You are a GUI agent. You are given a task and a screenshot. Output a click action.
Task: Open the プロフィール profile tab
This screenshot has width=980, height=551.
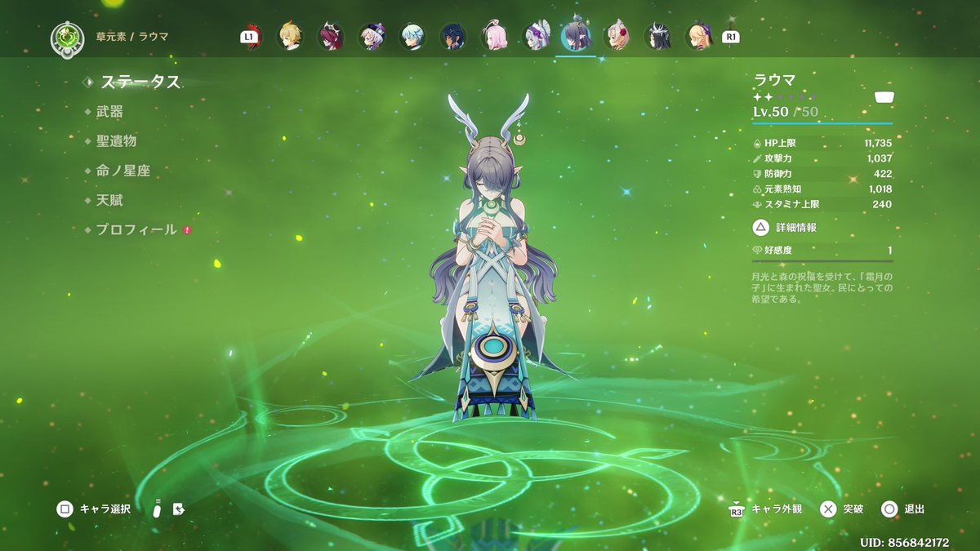[x=136, y=230]
